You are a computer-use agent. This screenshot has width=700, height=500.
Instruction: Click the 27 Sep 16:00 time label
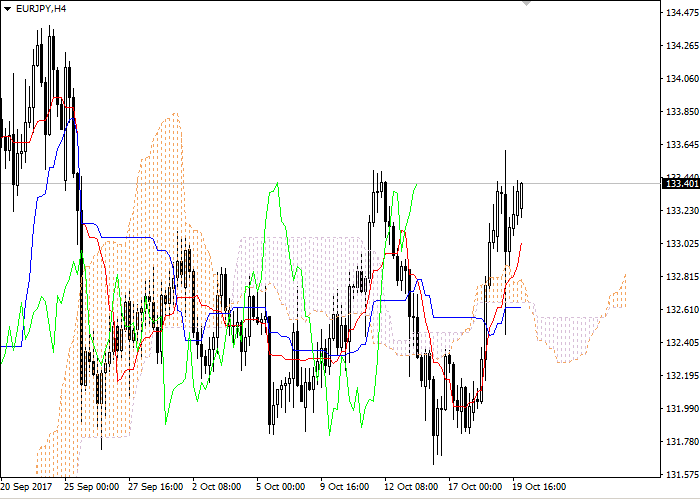pos(156,487)
